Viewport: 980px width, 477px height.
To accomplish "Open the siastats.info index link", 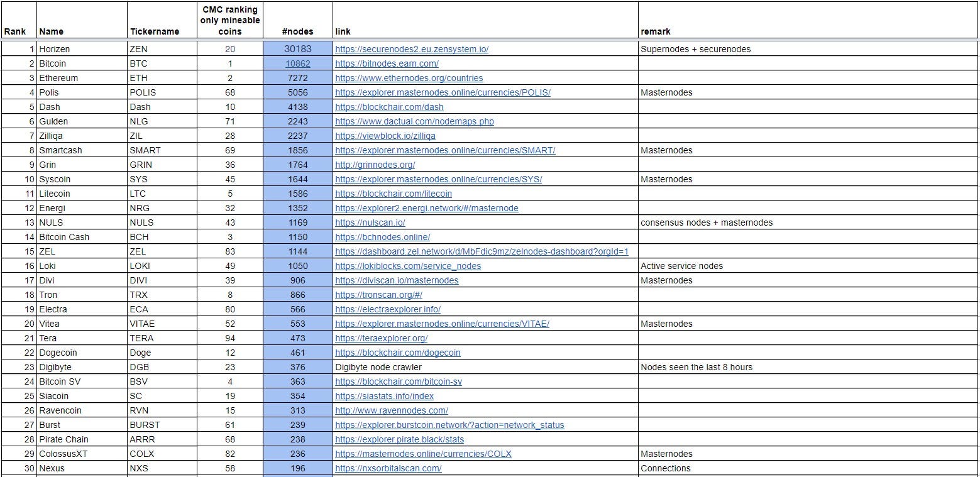I will click(384, 396).
